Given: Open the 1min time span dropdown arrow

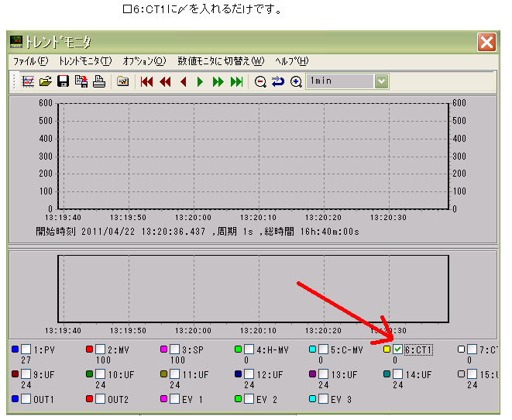Looking at the screenshot, I should 381,81.
